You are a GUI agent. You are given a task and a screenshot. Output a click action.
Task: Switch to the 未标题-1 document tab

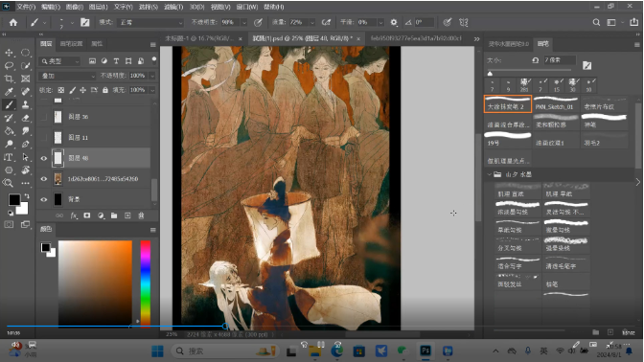[199, 38]
